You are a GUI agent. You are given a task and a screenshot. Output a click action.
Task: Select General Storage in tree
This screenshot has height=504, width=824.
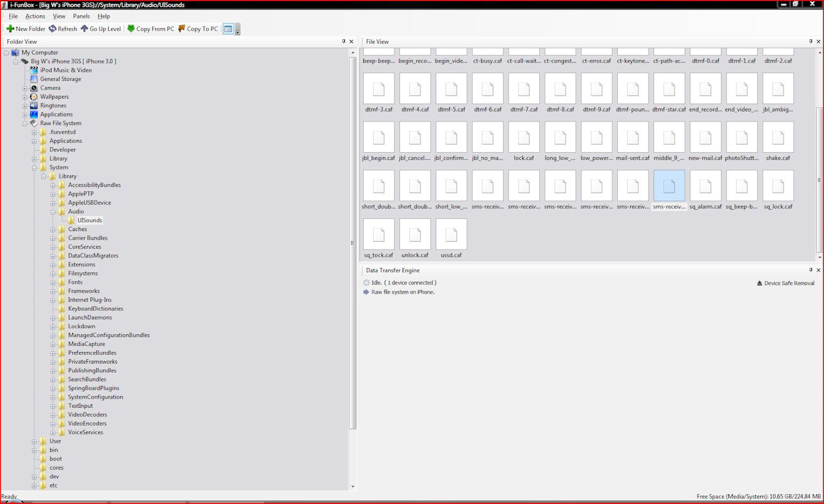(x=60, y=79)
